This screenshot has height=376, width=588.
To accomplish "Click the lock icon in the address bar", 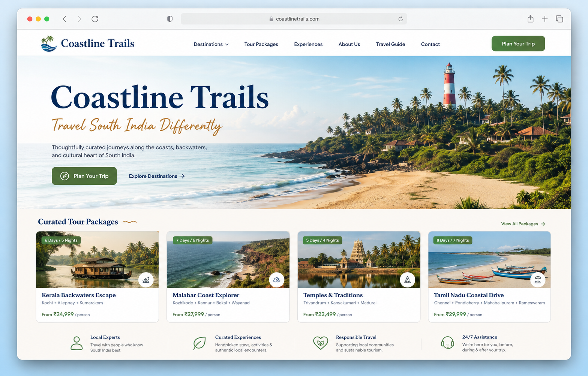I will pyautogui.click(x=271, y=19).
